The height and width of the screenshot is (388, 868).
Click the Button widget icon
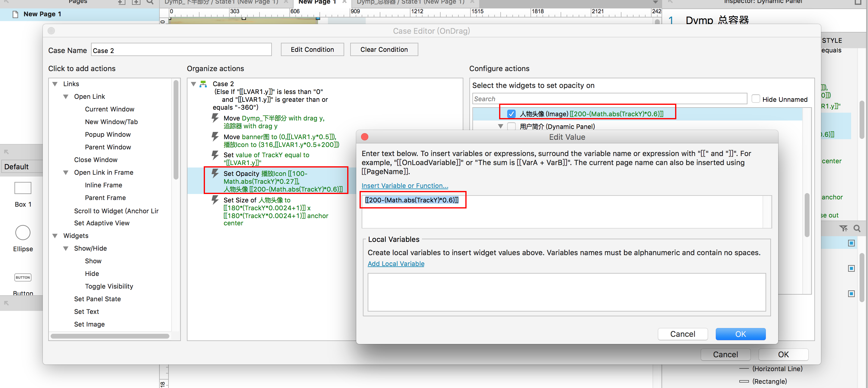[x=23, y=277]
